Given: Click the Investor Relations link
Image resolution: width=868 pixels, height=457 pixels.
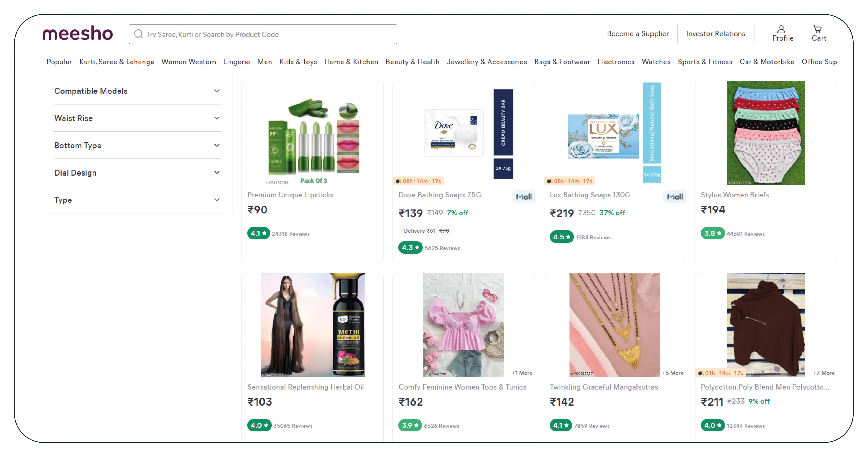Looking at the screenshot, I should (715, 34).
